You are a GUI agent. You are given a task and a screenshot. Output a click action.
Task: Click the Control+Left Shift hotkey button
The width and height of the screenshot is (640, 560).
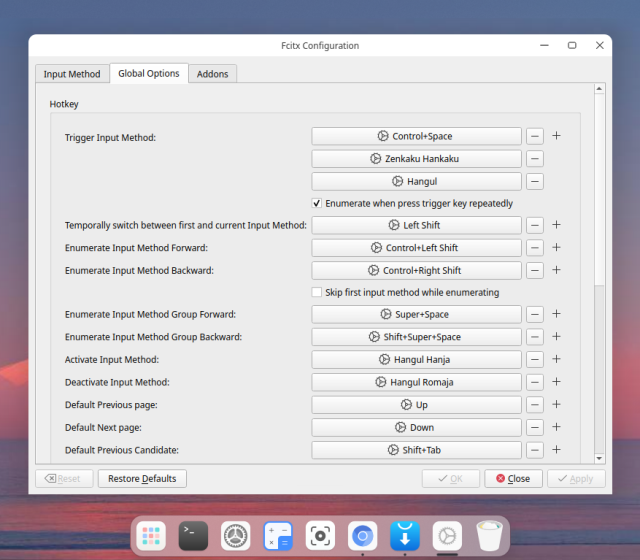pos(416,248)
